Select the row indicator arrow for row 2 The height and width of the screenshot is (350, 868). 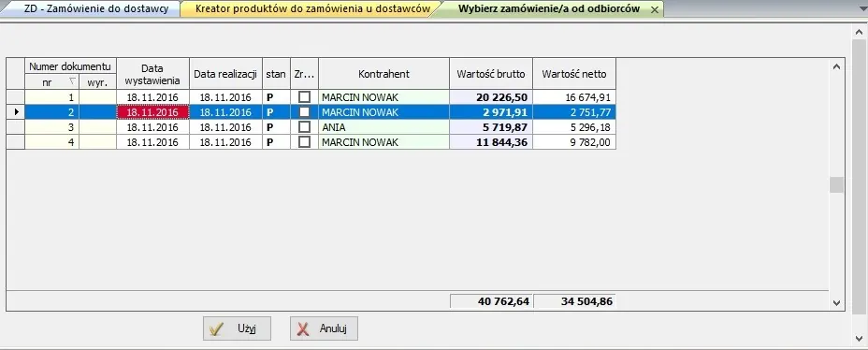coord(16,112)
